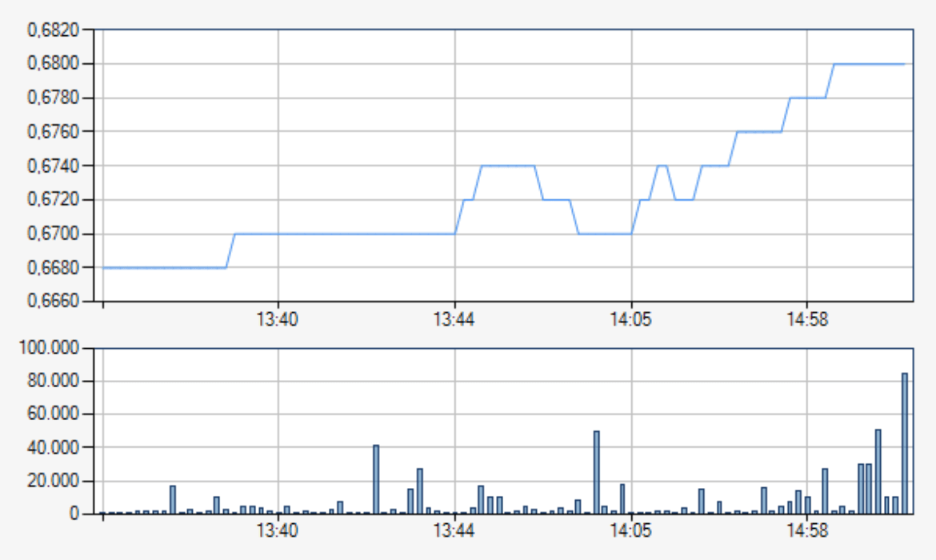Click the 100.000 volume axis label
Image resolution: width=936 pixels, height=560 pixels.
49,347
